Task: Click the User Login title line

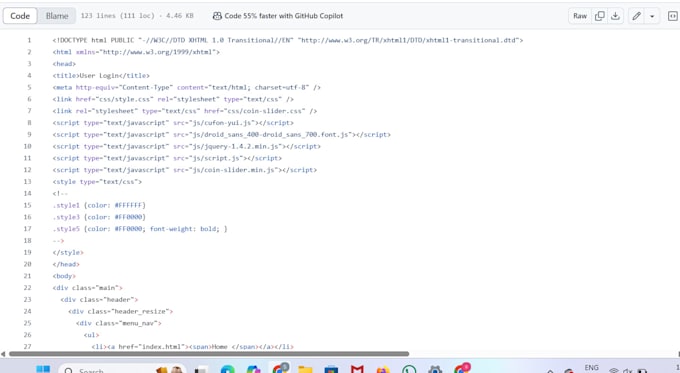Action: [x=101, y=75]
